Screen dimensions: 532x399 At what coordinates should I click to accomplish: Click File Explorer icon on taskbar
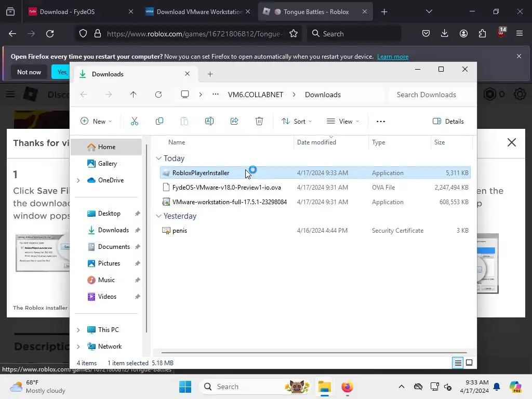click(324, 387)
